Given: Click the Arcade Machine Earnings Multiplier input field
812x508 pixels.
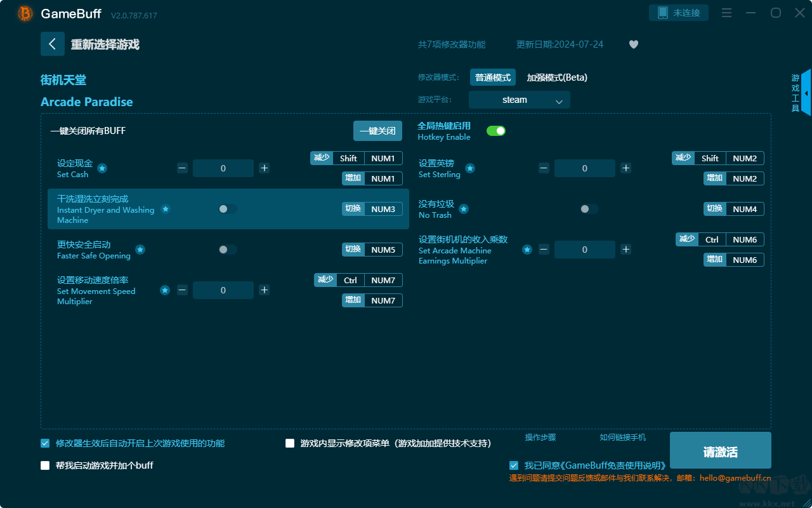Looking at the screenshot, I should (585, 250).
